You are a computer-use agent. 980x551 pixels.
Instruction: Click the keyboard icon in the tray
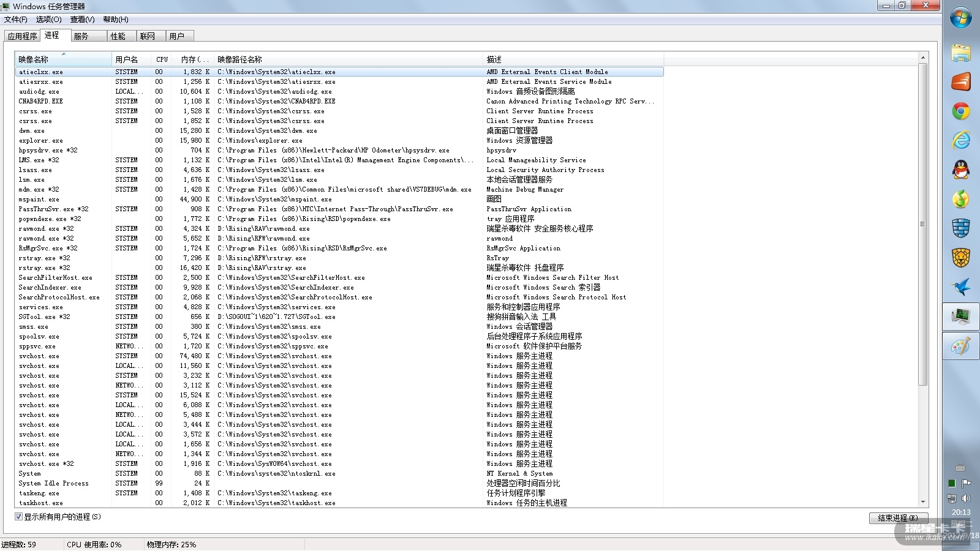pyautogui.click(x=960, y=468)
